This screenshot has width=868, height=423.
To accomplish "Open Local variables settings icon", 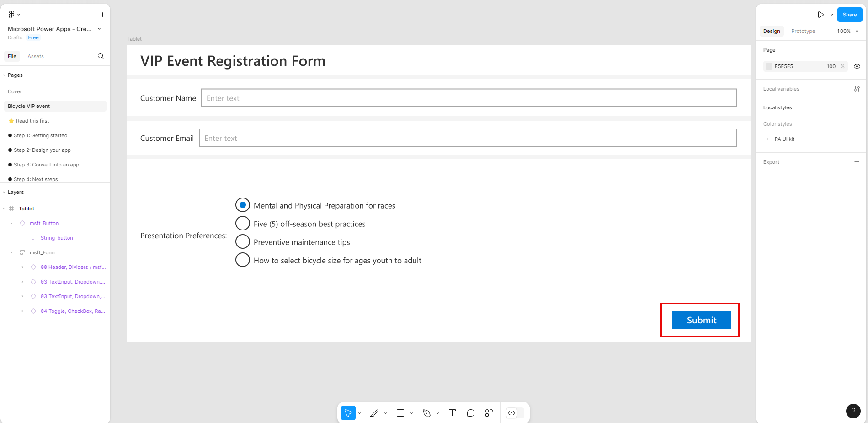I will tap(857, 89).
